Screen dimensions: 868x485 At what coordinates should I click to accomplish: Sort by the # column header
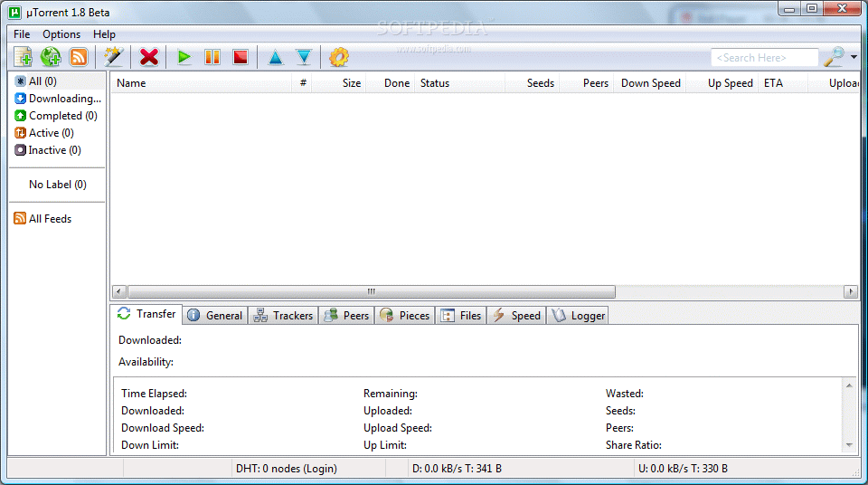[302, 83]
